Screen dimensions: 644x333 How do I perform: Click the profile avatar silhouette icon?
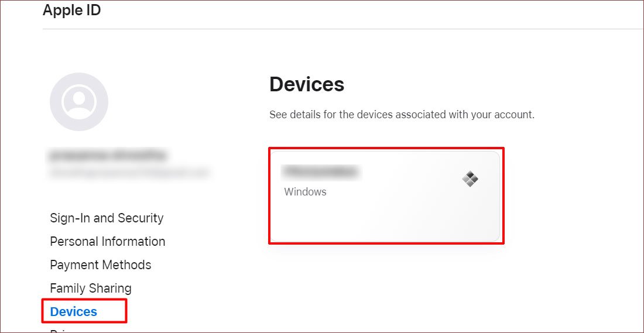pos(79,102)
